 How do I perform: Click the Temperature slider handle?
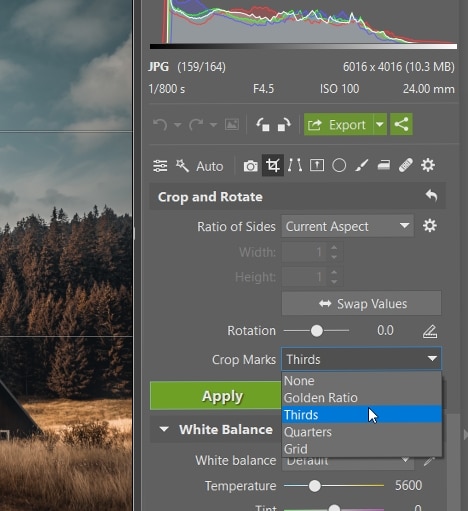314,486
